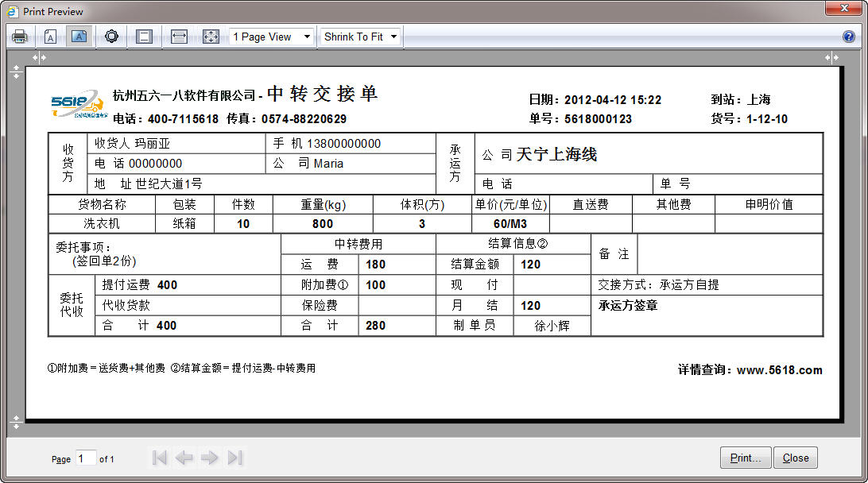Expand the Shrink To Fit dropdown
Screen dimensions: 868x483
[360, 37]
